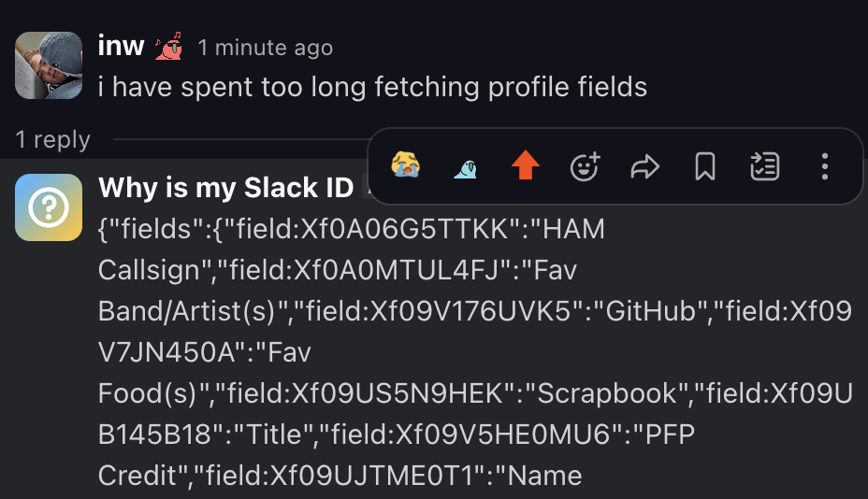This screenshot has height=499, width=868.
Task: Open the 'Why is my Slack ID' app profile
Action: (x=224, y=188)
